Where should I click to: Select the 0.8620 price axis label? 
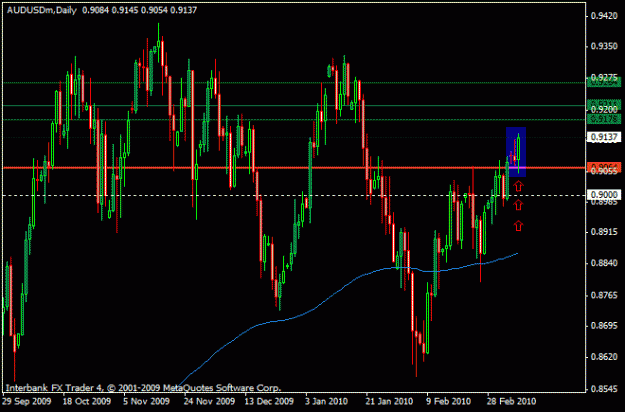tap(604, 357)
